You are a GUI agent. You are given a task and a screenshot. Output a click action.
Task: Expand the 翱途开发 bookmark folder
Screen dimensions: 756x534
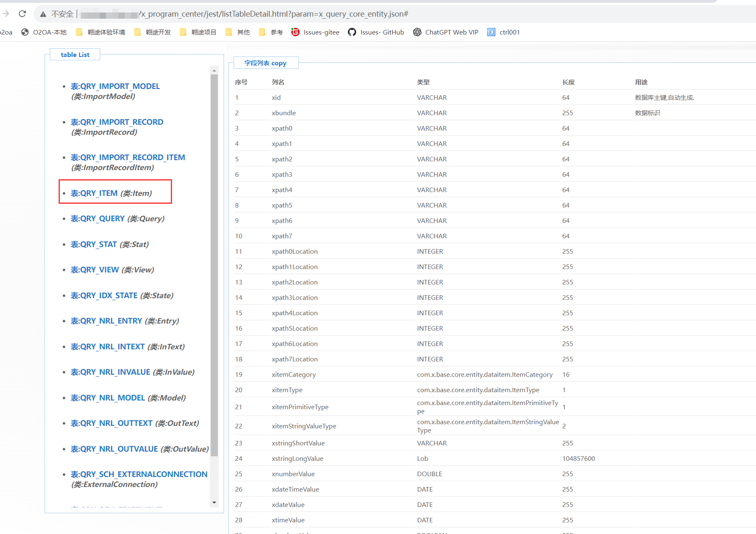tap(153, 32)
